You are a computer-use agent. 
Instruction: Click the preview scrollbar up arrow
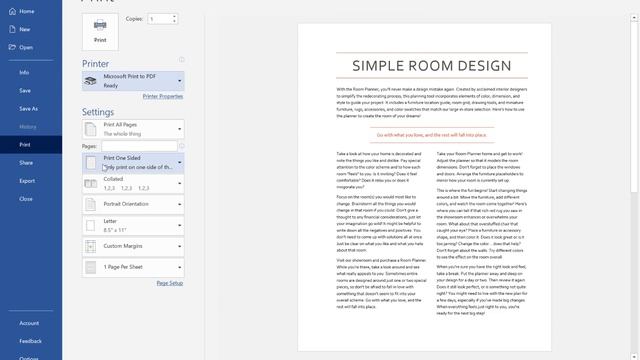pos(634,18)
